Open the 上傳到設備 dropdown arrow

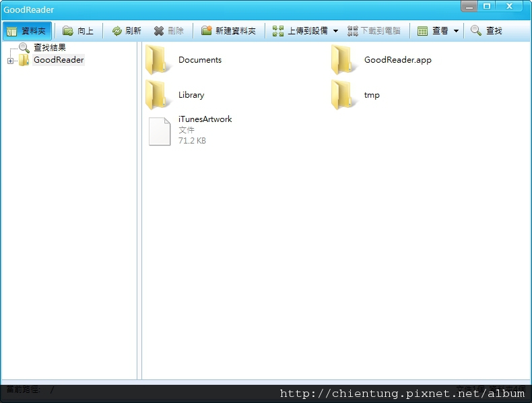pos(335,31)
